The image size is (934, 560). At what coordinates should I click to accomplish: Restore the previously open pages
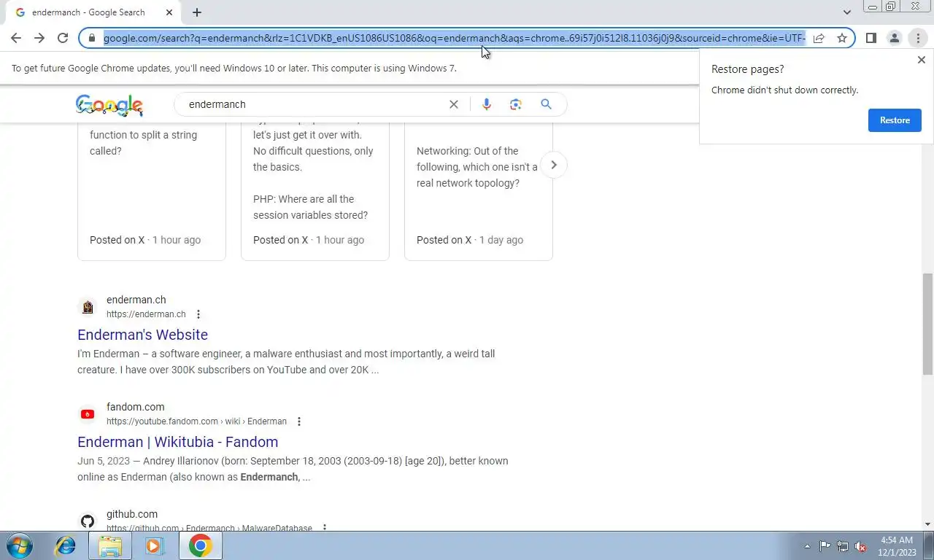coord(895,120)
